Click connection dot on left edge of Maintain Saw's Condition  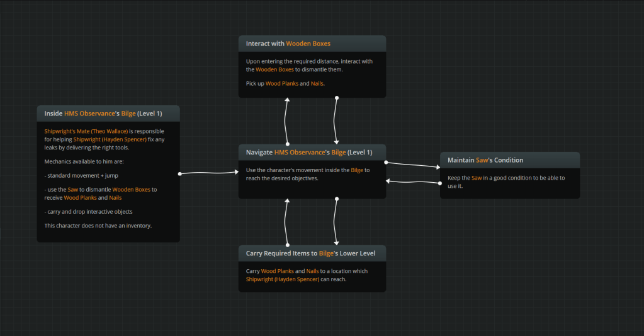[439, 183]
